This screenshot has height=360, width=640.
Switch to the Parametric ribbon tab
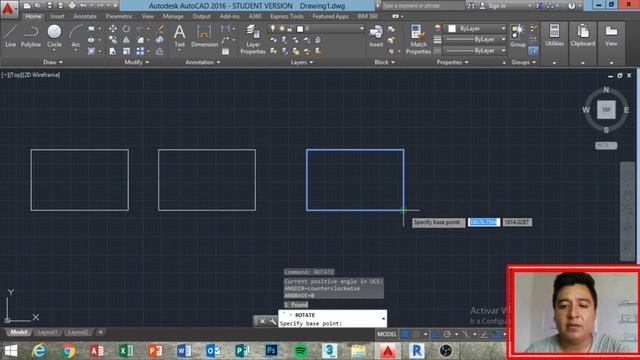119,16
